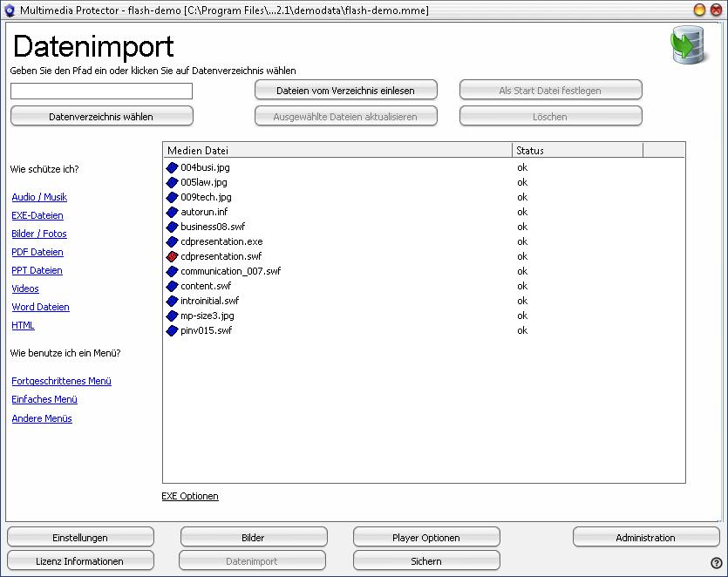Click the file icon beside pinv015.swf
This screenshot has width=728, height=577.
click(172, 330)
